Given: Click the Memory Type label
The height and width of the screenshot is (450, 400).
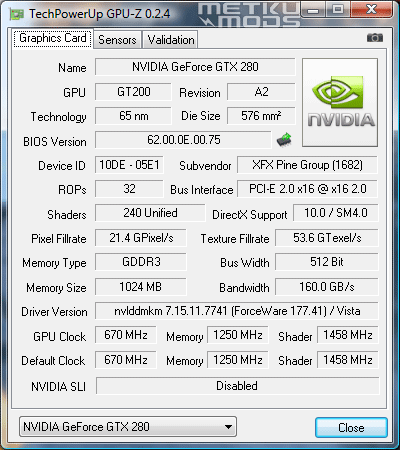Looking at the screenshot, I should [54, 263].
